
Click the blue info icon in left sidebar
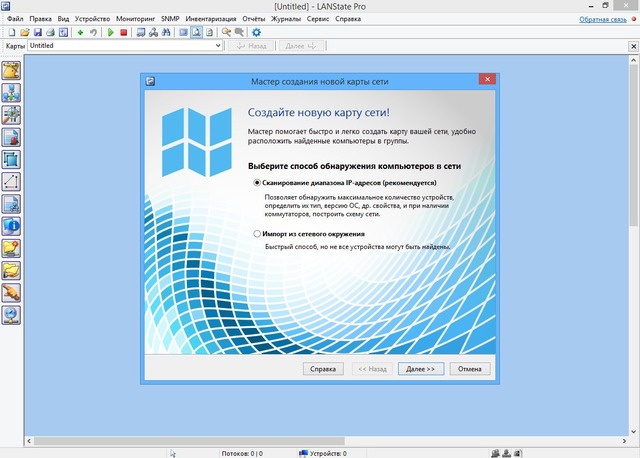tap(12, 225)
